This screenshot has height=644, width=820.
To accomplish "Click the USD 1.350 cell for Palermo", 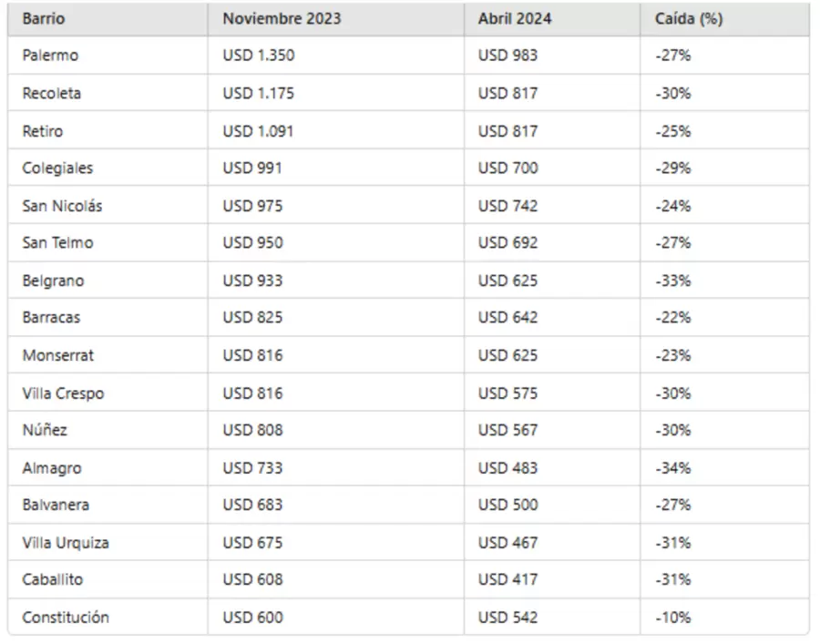I will tap(259, 56).
